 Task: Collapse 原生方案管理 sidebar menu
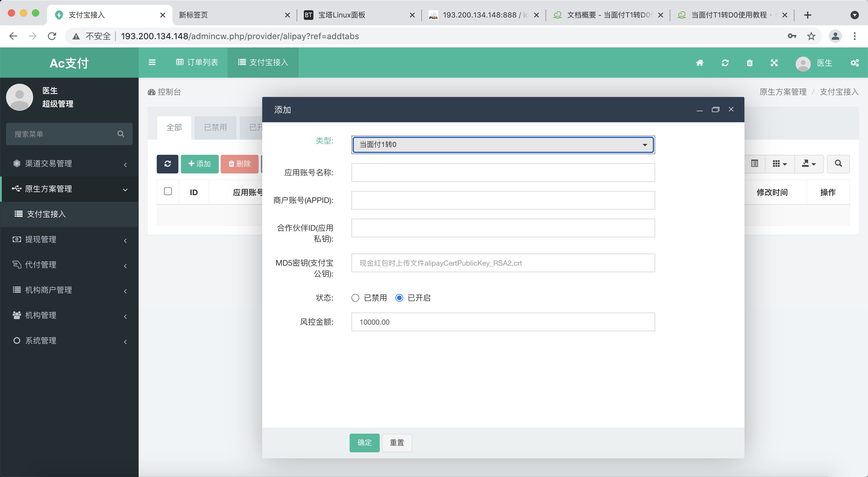click(x=69, y=189)
